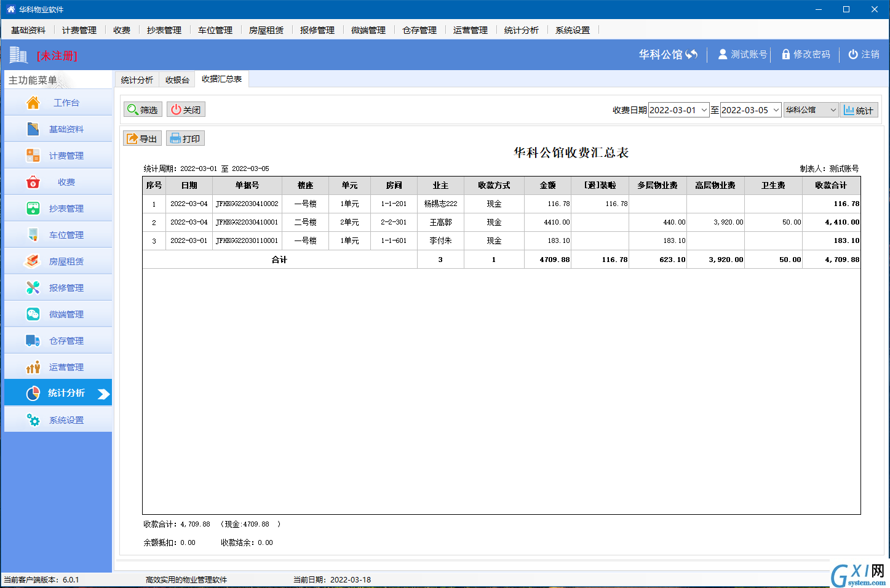Image resolution: width=890 pixels, height=588 pixels.
Task: Select 计费管理 in the sidebar
Action: tap(58, 156)
